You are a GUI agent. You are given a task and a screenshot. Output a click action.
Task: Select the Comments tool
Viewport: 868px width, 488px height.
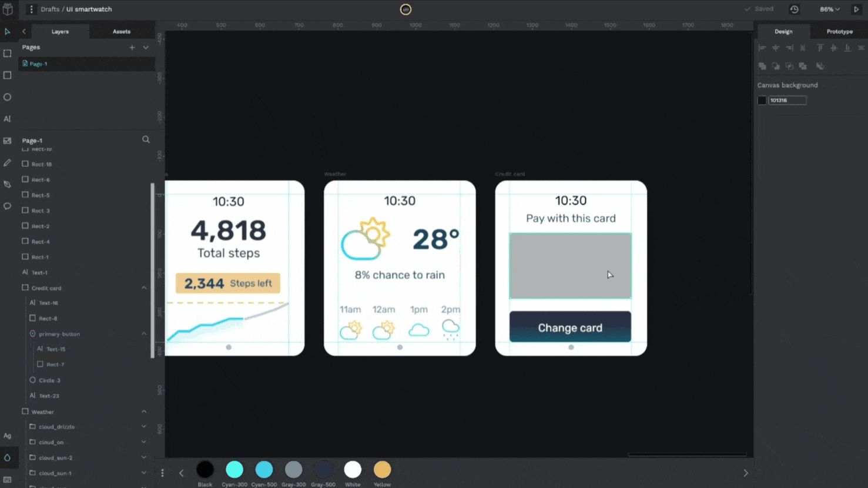point(8,206)
